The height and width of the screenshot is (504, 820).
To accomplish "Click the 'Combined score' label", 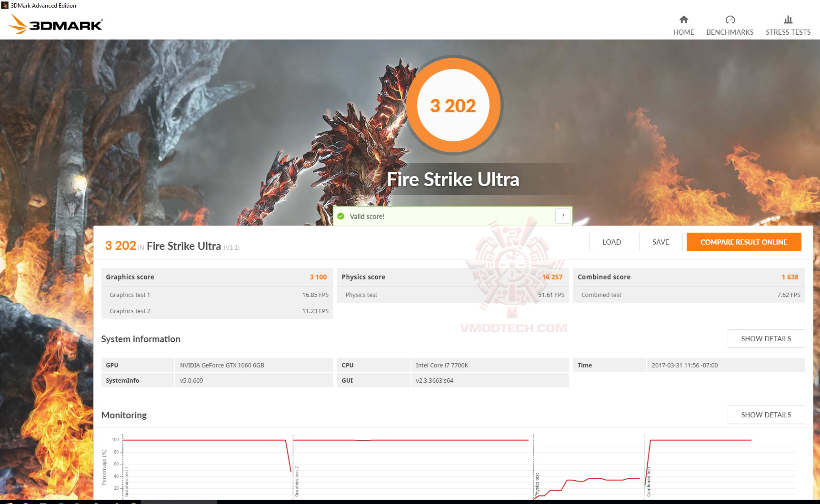I will pyautogui.click(x=604, y=277).
